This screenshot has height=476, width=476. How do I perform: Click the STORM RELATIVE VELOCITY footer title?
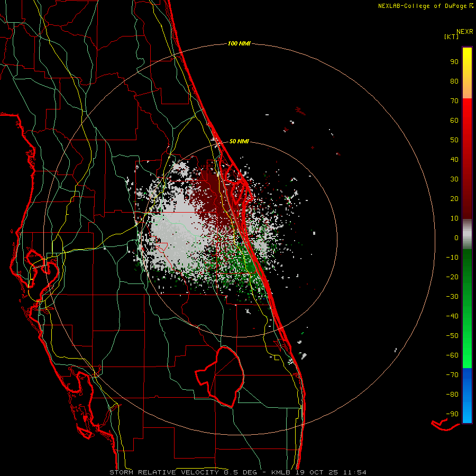point(164,472)
